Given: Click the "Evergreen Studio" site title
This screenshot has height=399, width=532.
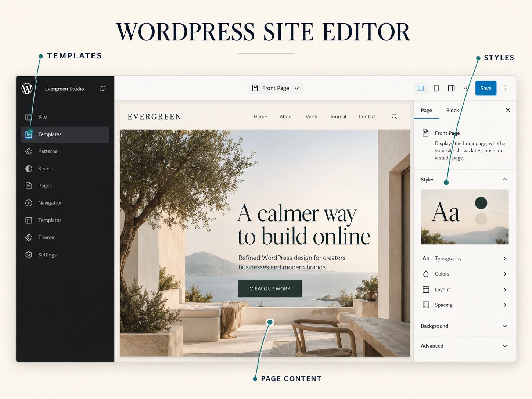Looking at the screenshot, I should [x=65, y=89].
